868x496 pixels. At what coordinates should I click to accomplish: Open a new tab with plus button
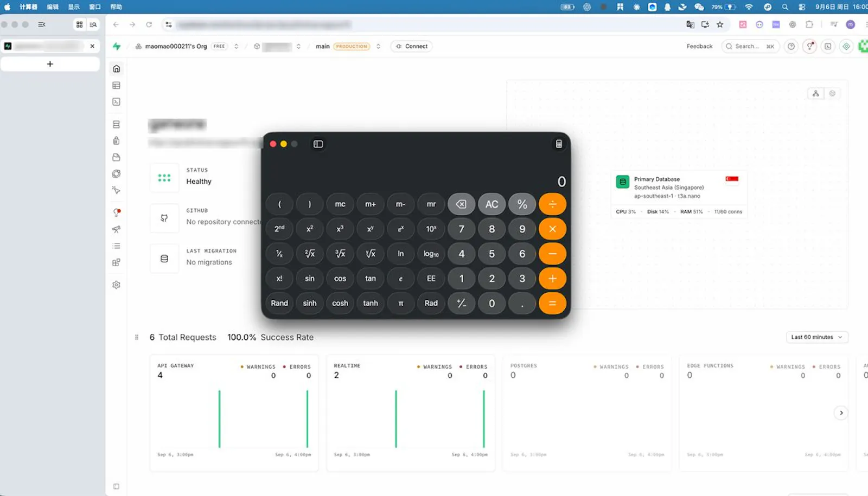point(50,64)
